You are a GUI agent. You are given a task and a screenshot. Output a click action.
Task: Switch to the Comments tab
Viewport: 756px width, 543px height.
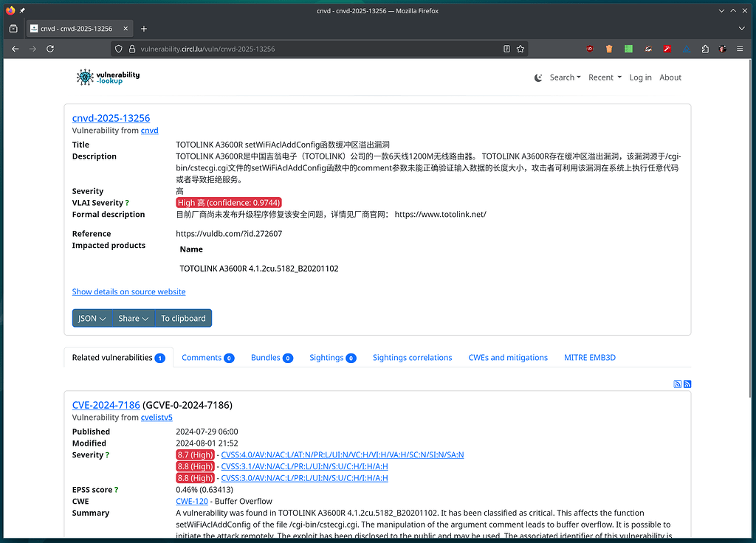(207, 358)
